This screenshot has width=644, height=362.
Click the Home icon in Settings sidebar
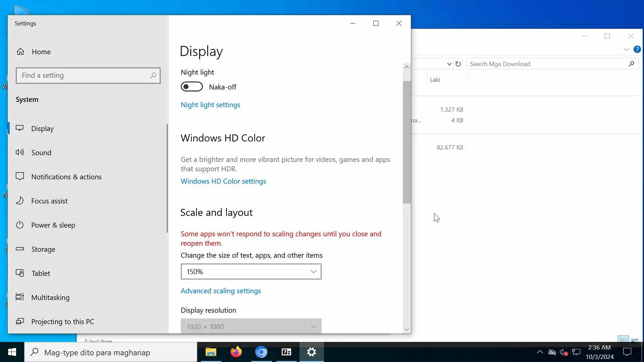[20, 52]
